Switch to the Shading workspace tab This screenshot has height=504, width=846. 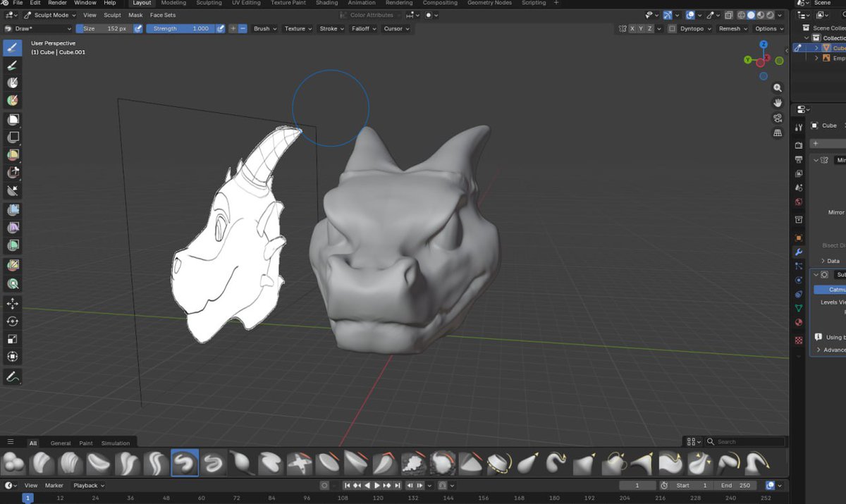click(x=326, y=3)
